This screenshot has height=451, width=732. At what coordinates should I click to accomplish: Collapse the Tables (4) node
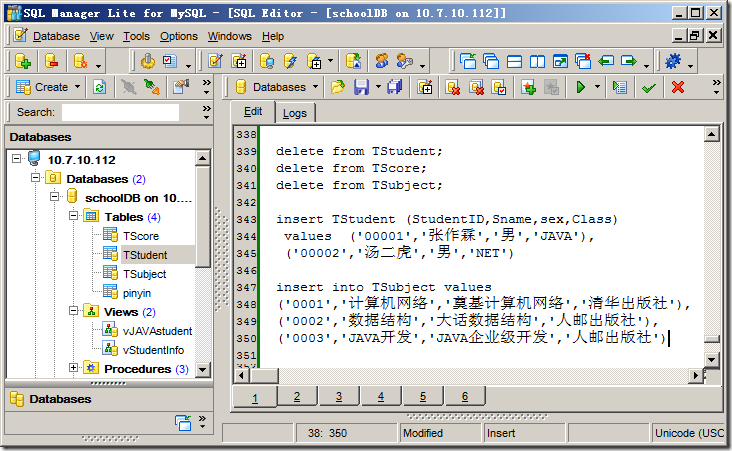point(73,216)
